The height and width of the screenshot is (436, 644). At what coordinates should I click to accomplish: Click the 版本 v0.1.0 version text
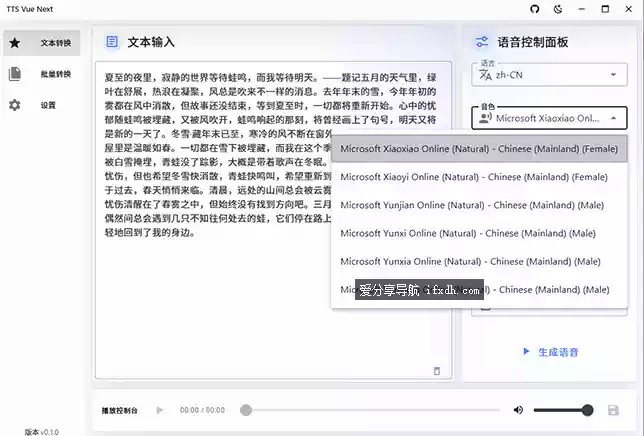click(41, 432)
